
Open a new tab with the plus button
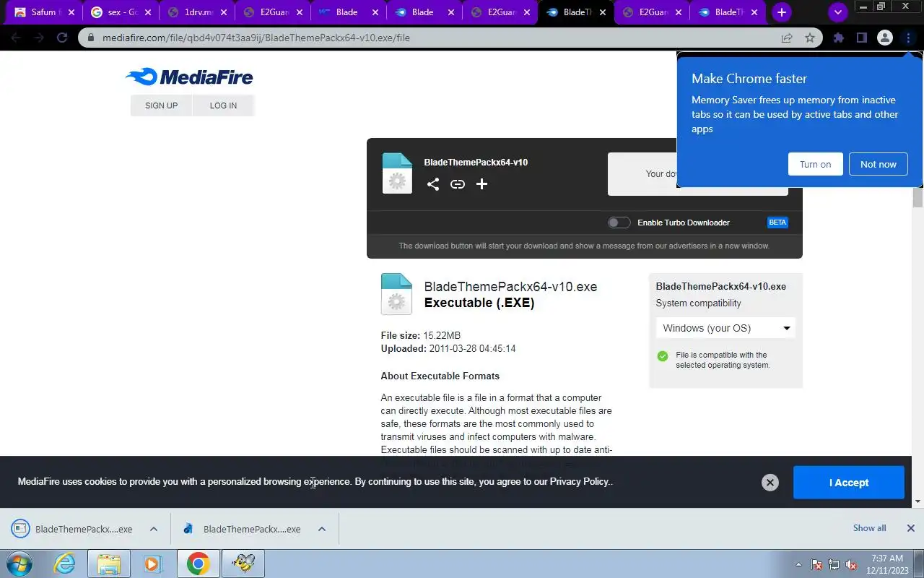[x=781, y=12]
